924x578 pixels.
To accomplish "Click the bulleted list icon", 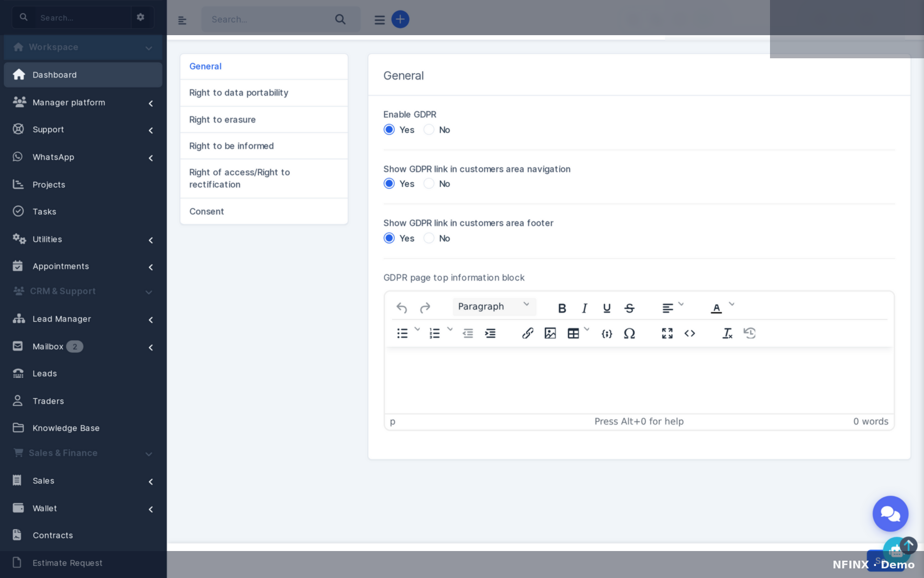I will pos(402,333).
